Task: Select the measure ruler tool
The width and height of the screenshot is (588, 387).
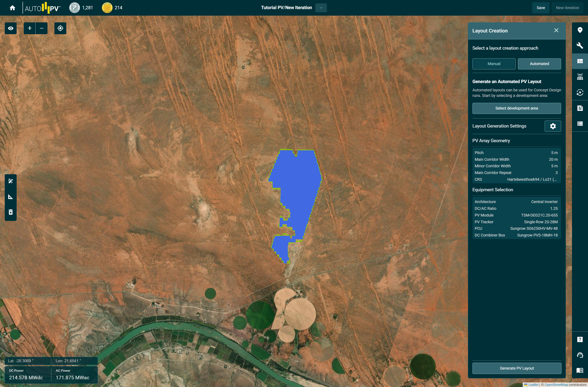Action: (x=11, y=197)
